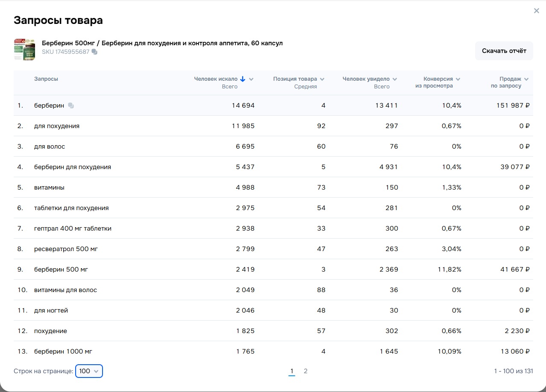Click the 'берберин 500 мг' query row

tap(61, 269)
